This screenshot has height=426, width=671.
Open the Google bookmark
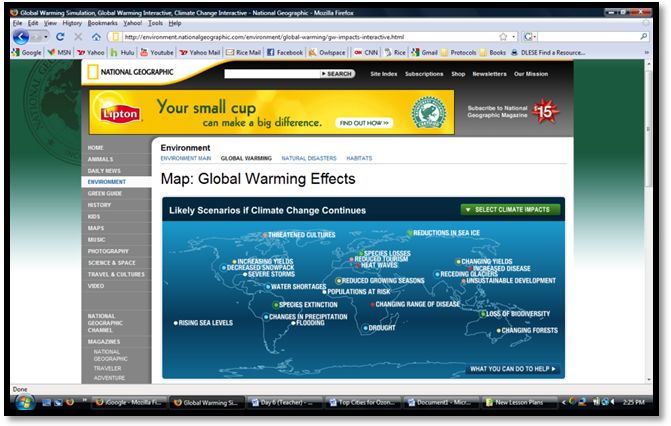[x=27, y=52]
